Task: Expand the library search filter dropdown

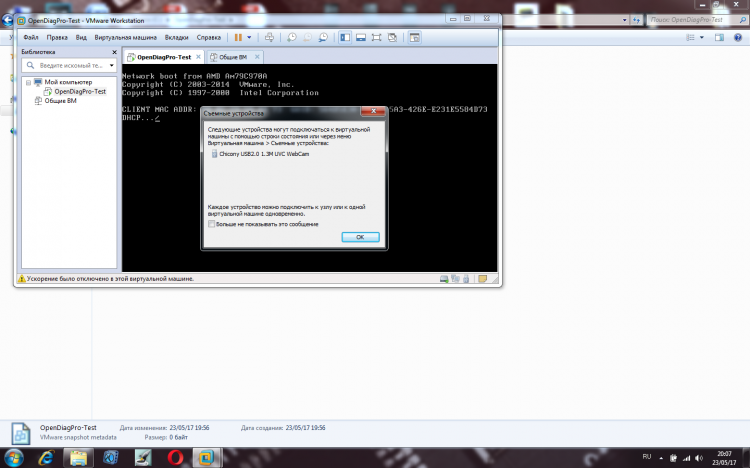Action: click(109, 65)
